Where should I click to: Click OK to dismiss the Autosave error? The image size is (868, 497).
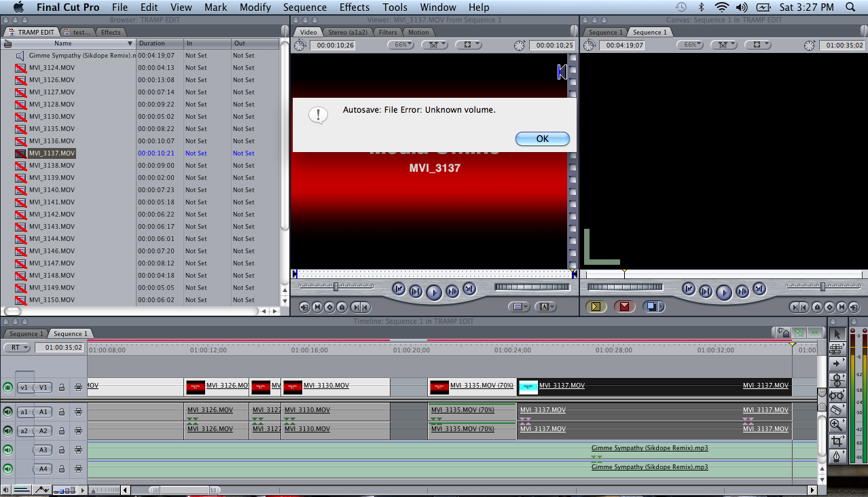[x=542, y=139]
